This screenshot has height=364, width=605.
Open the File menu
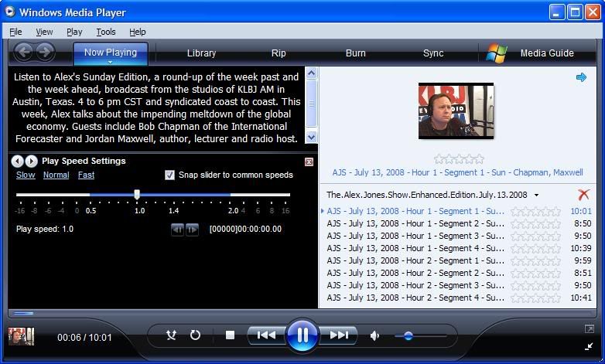15,32
